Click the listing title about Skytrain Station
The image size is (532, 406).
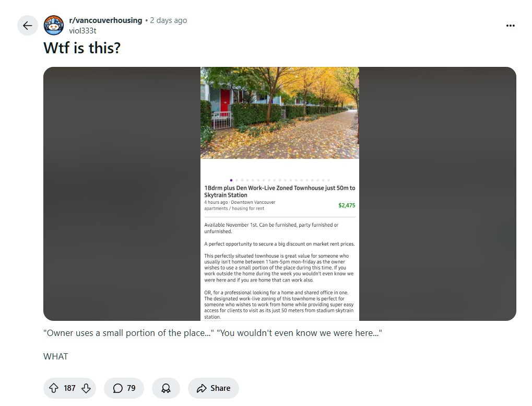279,191
